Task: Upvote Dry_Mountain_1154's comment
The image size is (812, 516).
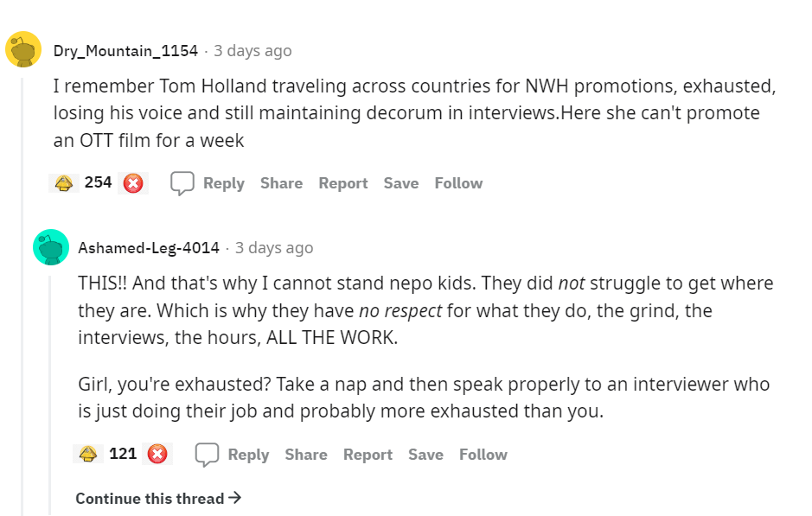Action: [x=64, y=183]
